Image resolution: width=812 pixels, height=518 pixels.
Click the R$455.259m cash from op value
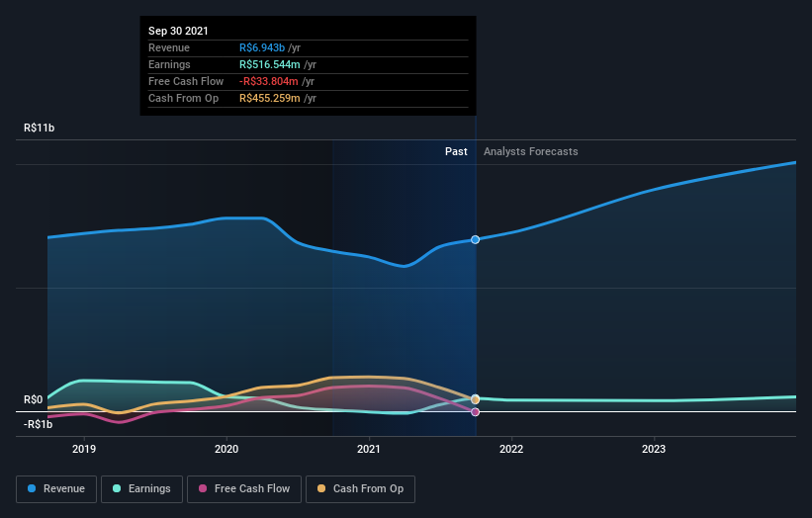click(270, 98)
